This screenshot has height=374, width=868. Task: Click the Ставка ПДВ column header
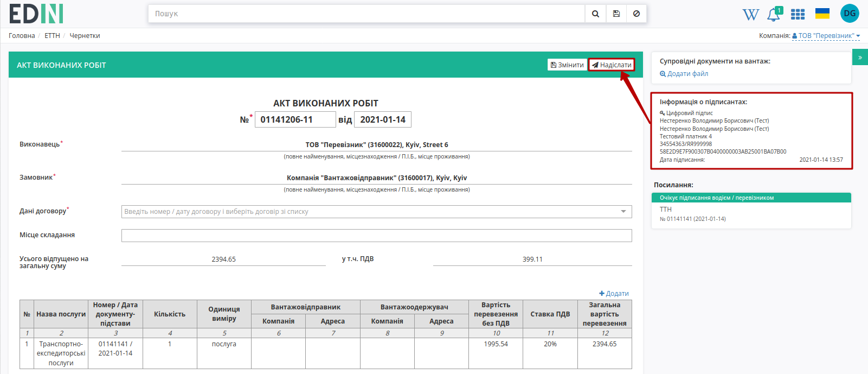550,314
